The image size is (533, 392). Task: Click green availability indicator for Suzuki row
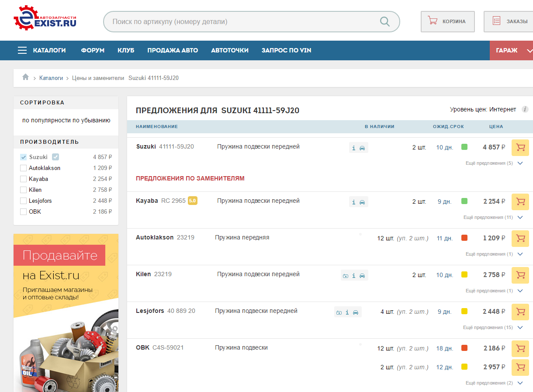coord(464,147)
